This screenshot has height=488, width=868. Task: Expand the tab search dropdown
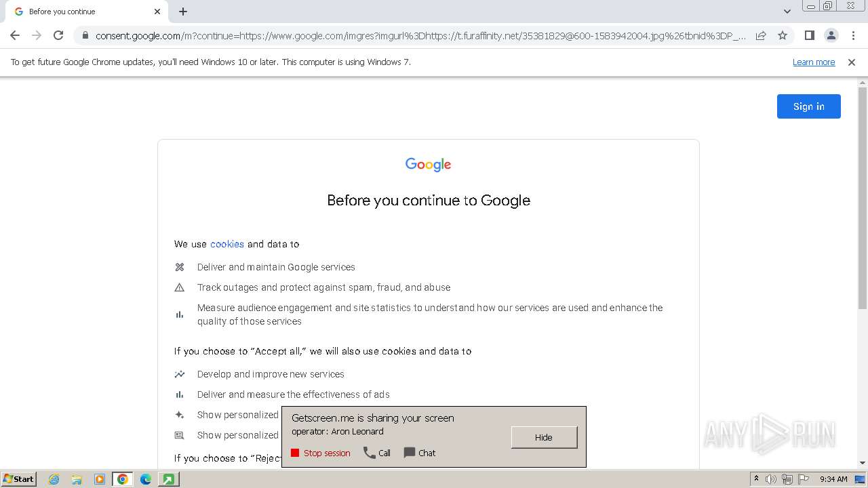[787, 12]
